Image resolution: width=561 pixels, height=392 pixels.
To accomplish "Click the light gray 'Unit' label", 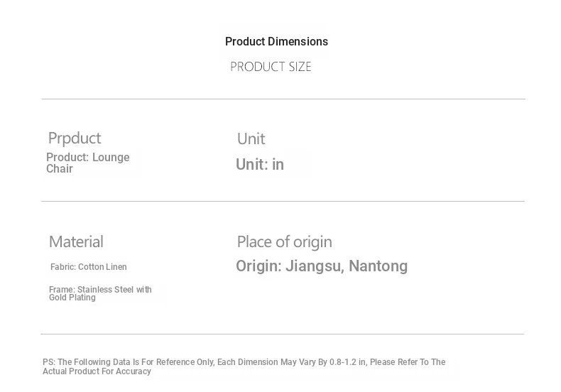I will [x=251, y=138].
